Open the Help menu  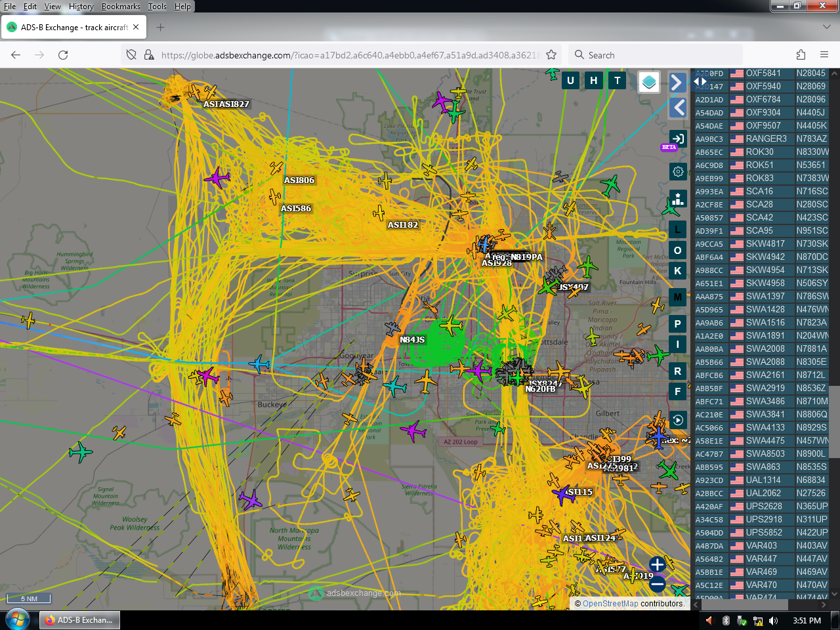point(182,7)
